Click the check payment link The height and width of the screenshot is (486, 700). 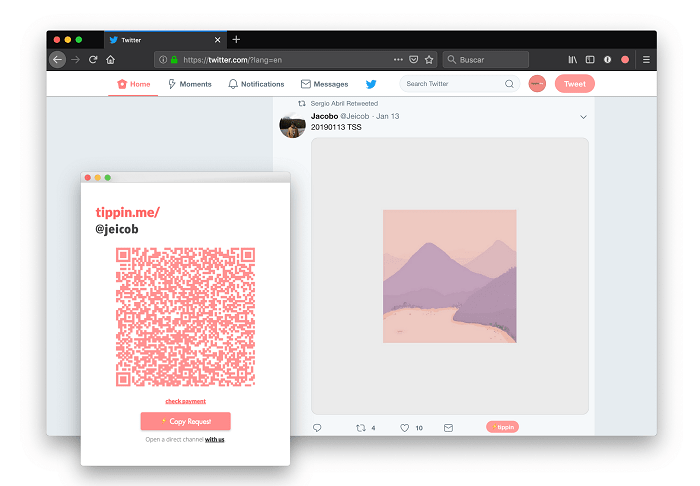pyautogui.click(x=185, y=401)
